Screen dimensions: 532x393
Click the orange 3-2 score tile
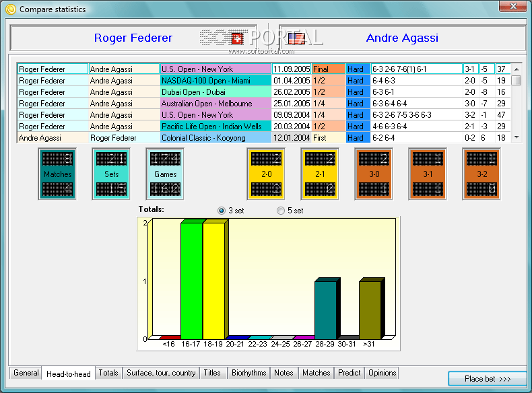click(x=481, y=174)
